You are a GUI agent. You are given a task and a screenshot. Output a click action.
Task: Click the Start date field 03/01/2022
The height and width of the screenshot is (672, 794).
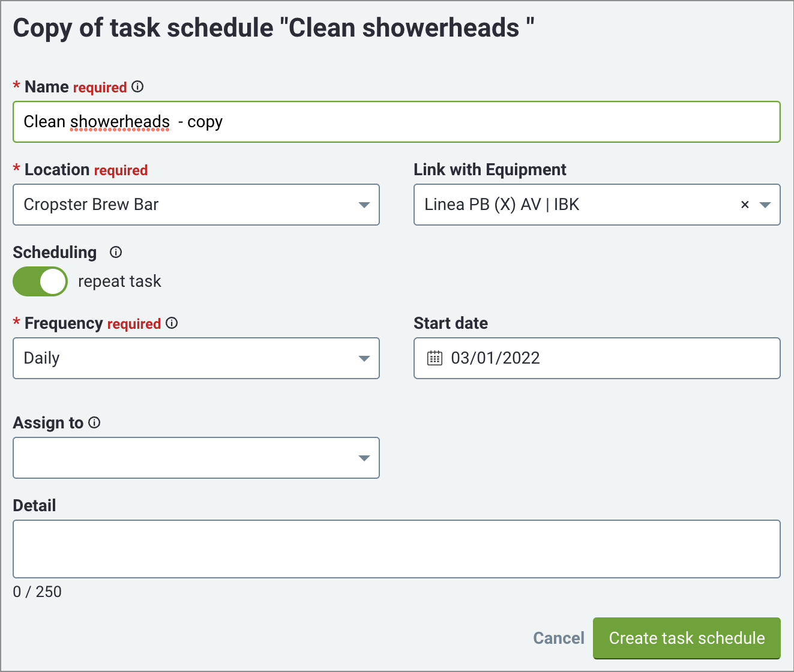tap(597, 358)
